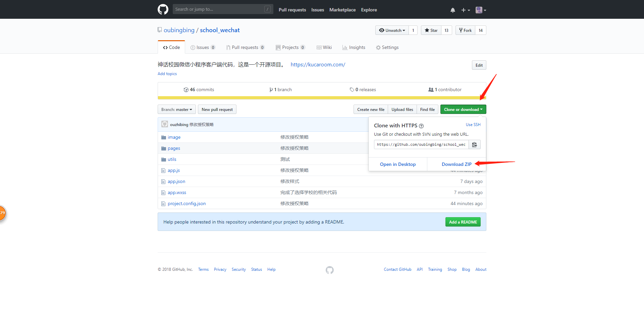The image size is (644, 310).
Task: Open the notifications bell icon
Action: tap(453, 10)
